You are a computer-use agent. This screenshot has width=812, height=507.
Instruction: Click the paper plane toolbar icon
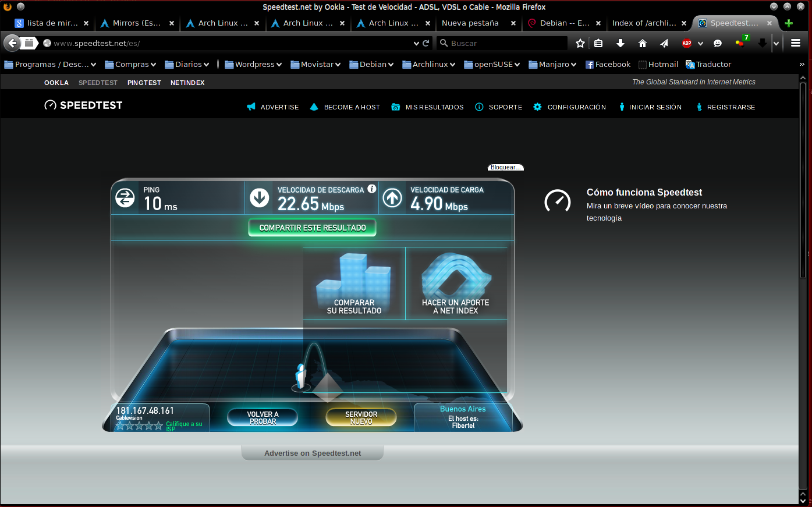(664, 43)
